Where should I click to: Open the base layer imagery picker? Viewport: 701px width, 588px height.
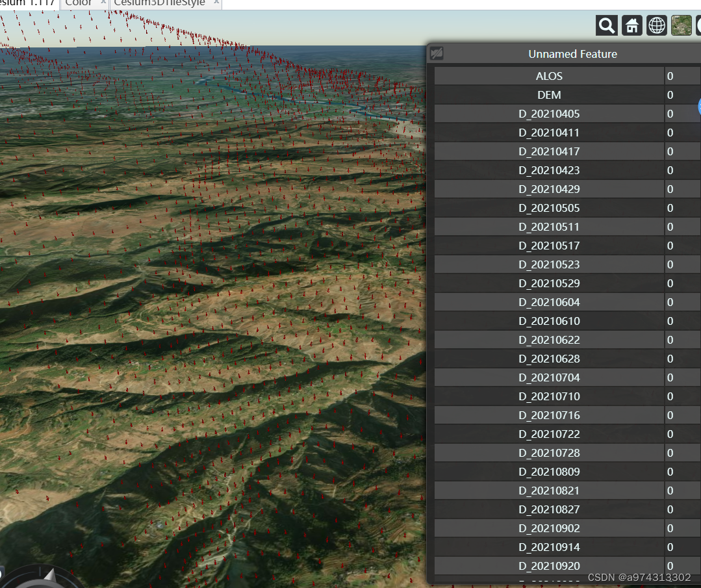tap(682, 25)
